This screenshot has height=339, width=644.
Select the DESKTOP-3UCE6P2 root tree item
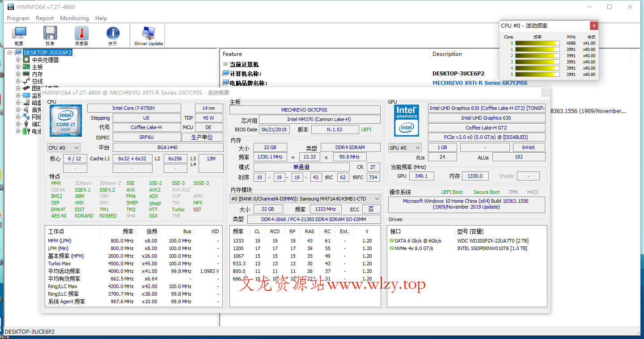click(x=47, y=52)
